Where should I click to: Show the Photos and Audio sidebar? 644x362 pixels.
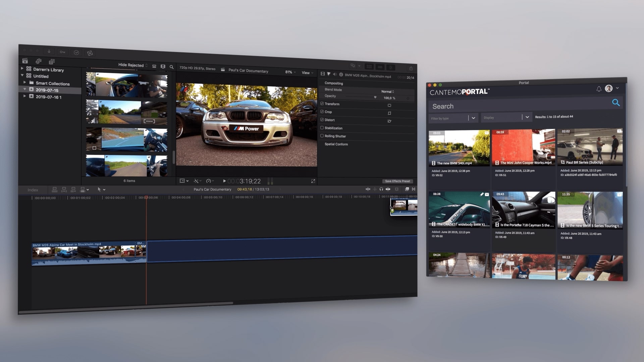pyautogui.click(x=39, y=61)
